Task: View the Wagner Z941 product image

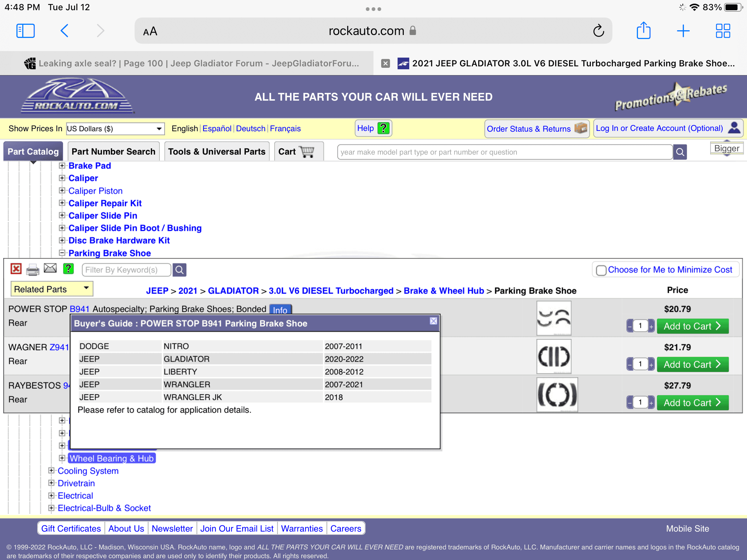Action: click(554, 356)
